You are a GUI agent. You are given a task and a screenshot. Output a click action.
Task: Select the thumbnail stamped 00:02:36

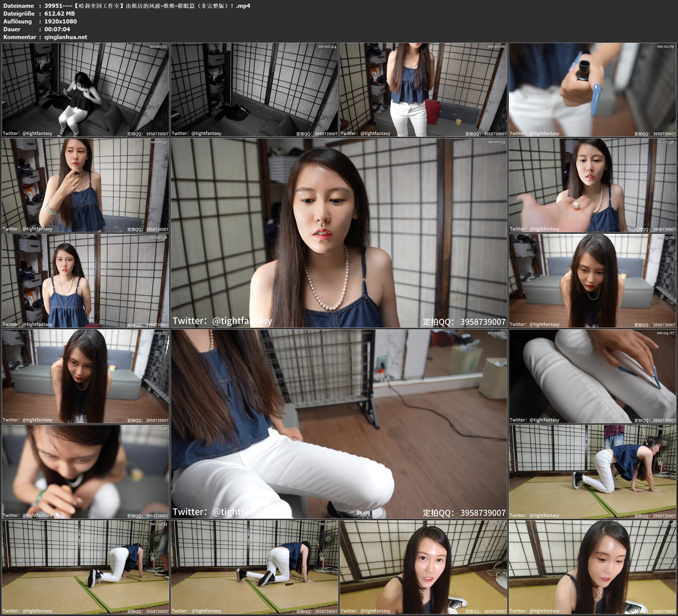click(593, 185)
